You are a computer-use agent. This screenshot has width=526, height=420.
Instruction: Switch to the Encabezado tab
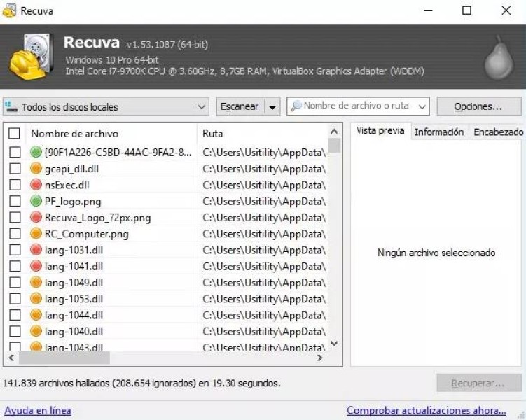(x=498, y=132)
